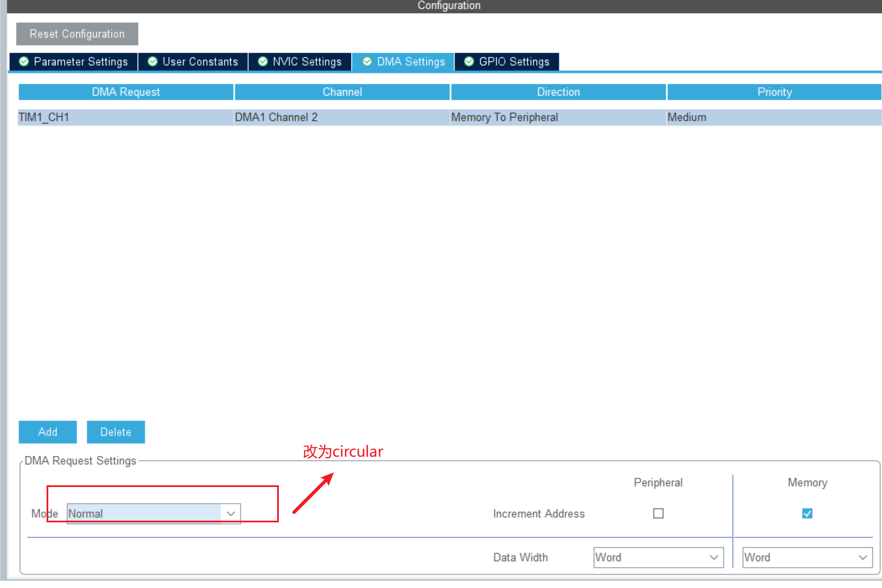Open the NVIC Settings tab

(x=300, y=62)
